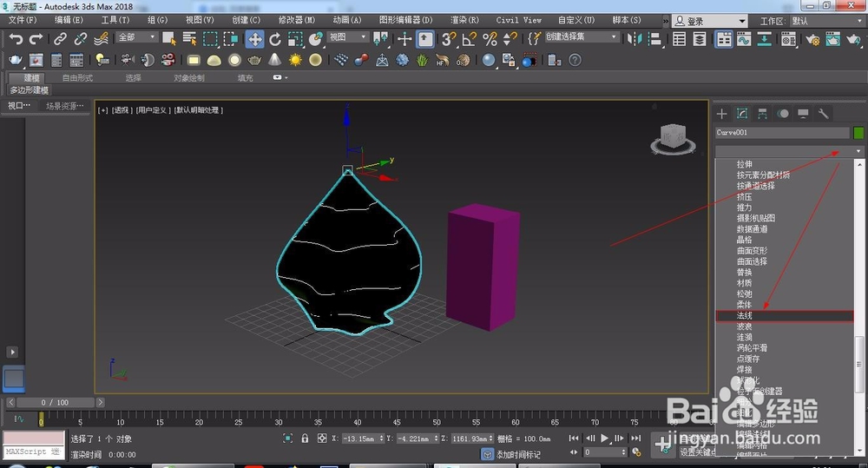Click the Curve001 object name field

tap(782, 133)
